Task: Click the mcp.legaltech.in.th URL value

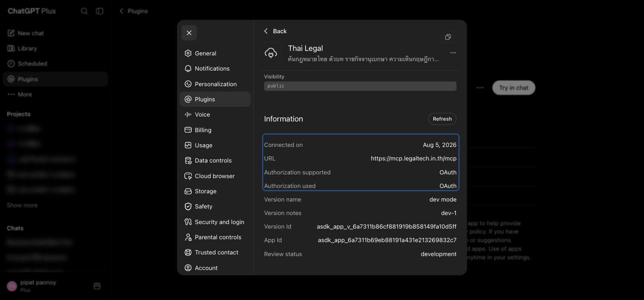Action: (x=414, y=158)
